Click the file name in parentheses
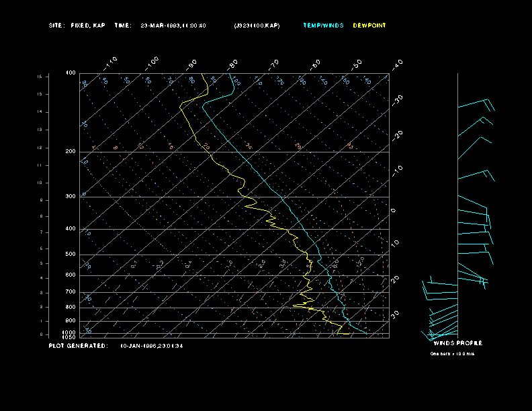 pyautogui.click(x=257, y=26)
